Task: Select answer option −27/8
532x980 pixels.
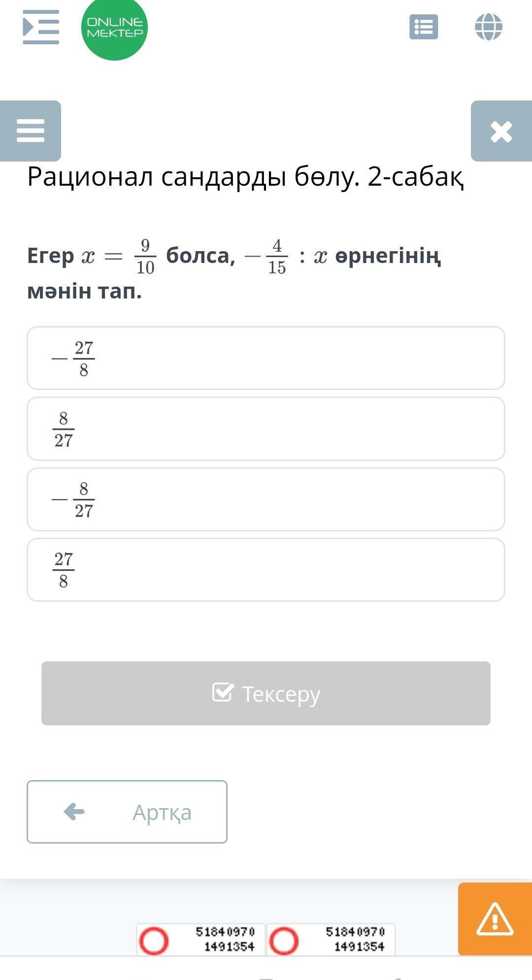Action: [266, 358]
